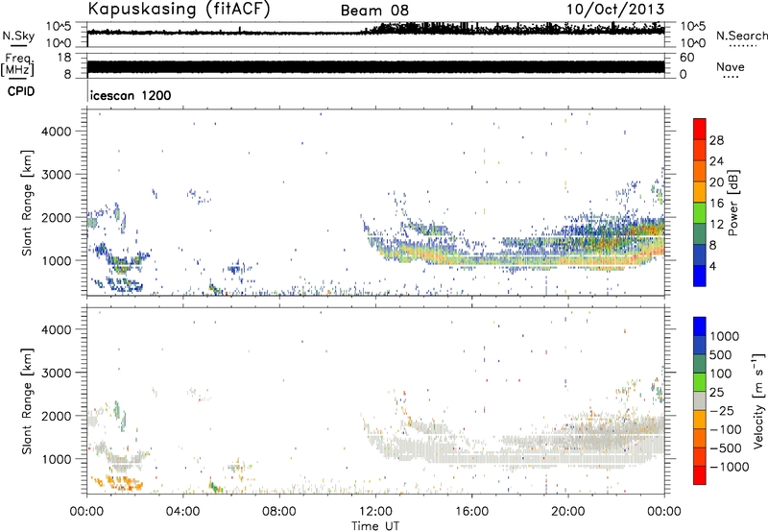Click the "-1000" velocity colorbar label
The width and height of the screenshot is (768, 532).
(729, 467)
